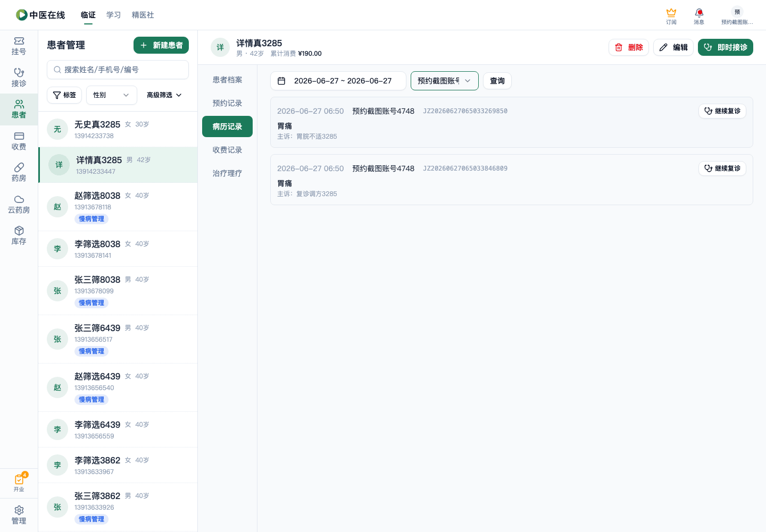The image size is (766, 532).
Task: Click the 编辑 edit button
Action: [x=673, y=47]
